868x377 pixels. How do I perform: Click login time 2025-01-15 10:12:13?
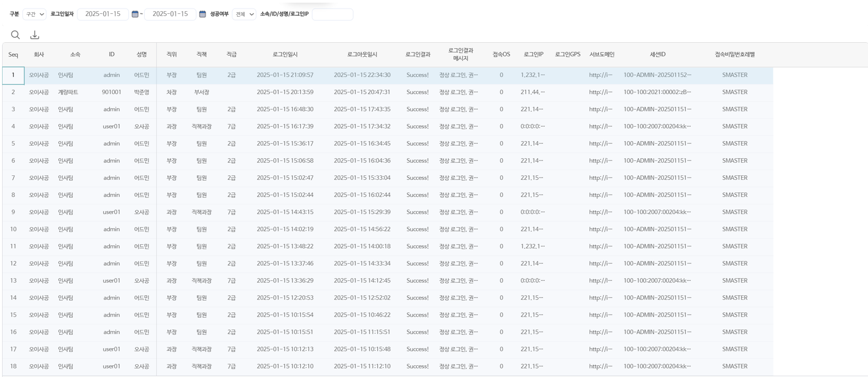pos(285,349)
